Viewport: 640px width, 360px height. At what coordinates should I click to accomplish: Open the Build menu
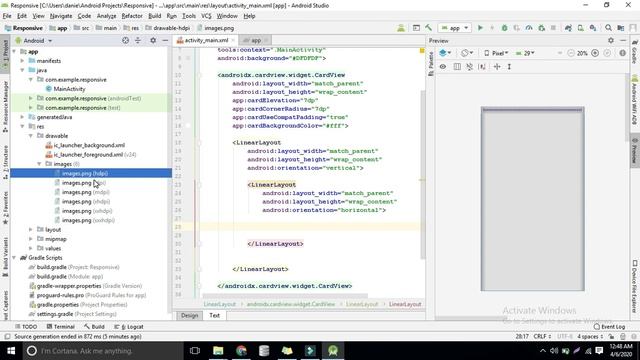point(155,16)
